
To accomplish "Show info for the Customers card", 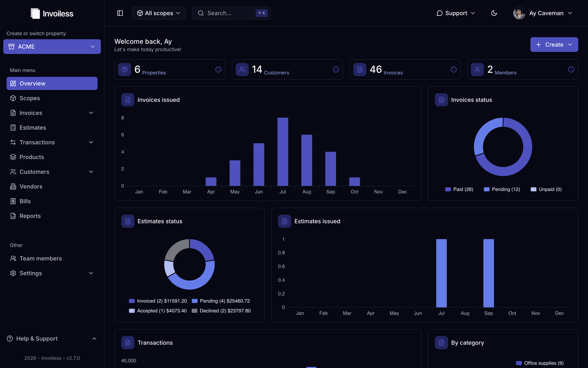I will [336, 70].
